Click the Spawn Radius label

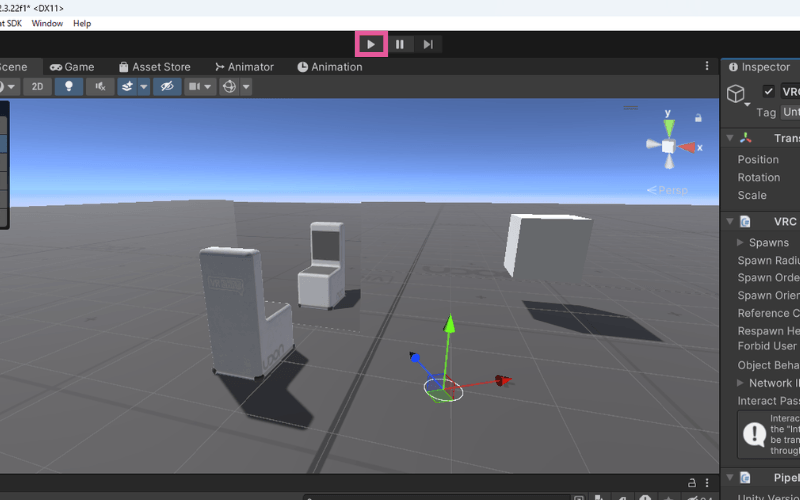tap(768, 261)
